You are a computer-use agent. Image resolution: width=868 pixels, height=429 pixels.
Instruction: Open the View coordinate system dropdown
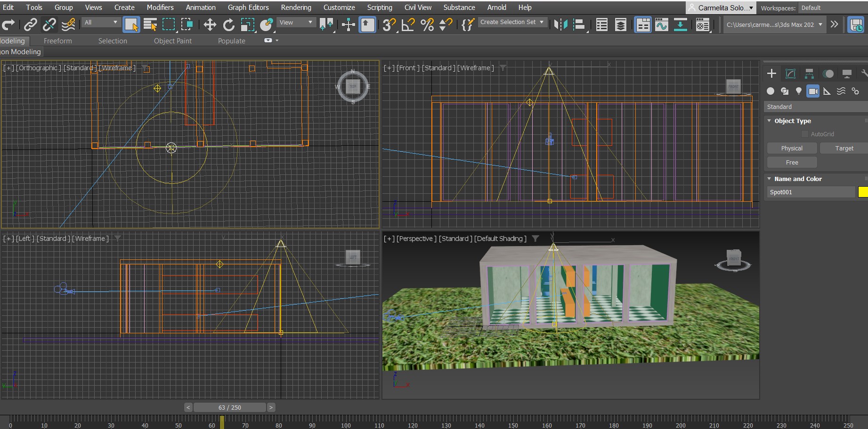(296, 22)
